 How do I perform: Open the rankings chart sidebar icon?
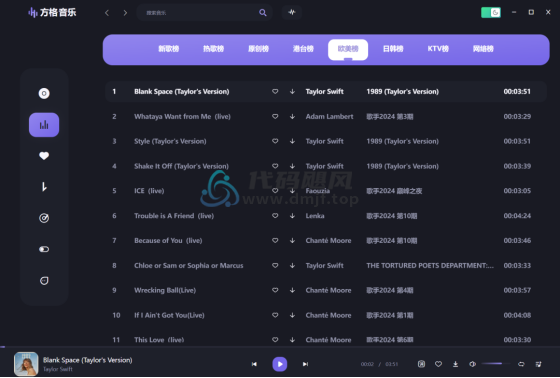(x=44, y=125)
